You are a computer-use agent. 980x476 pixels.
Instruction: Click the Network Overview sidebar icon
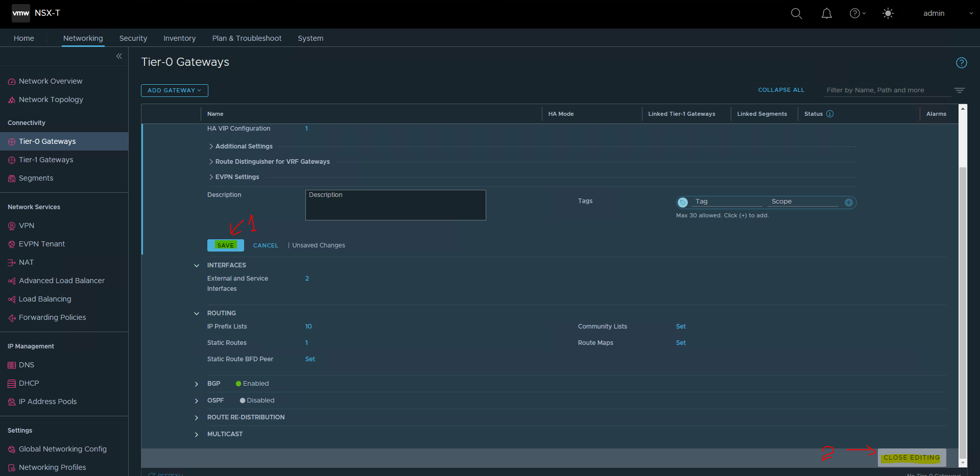click(12, 82)
